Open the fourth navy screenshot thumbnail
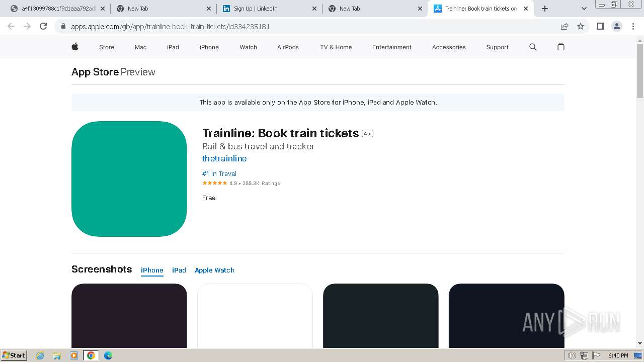The width and height of the screenshot is (644, 362). tap(507, 316)
